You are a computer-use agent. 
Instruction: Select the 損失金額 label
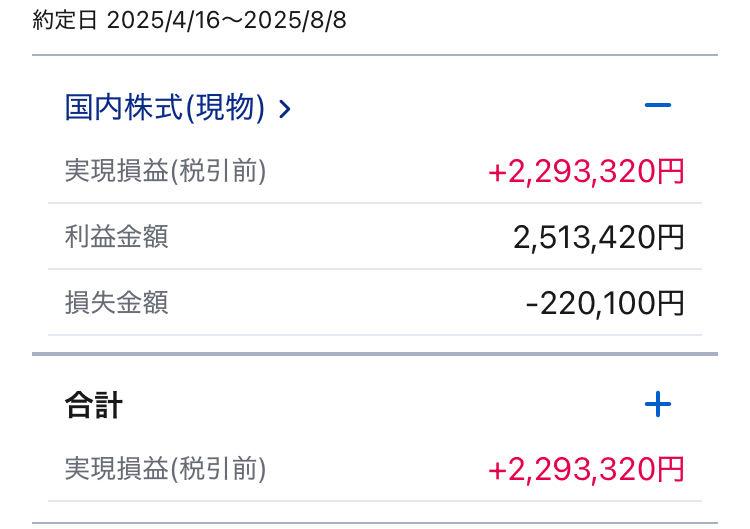116,302
